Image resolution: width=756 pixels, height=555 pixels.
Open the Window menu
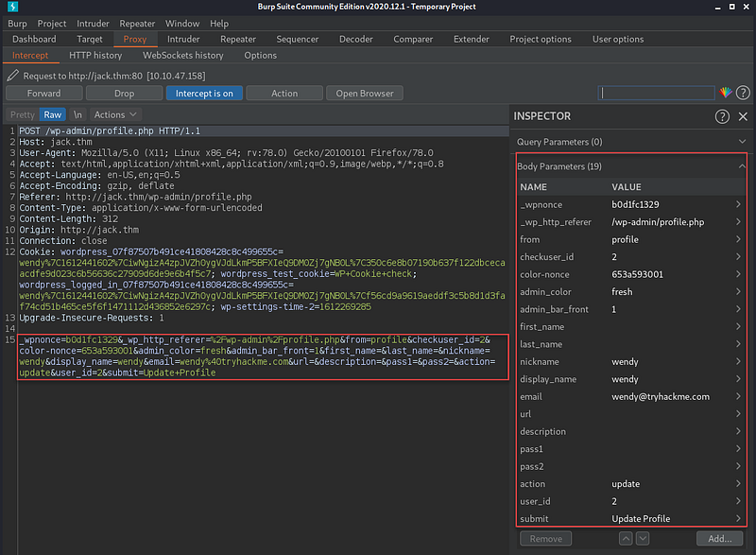182,23
